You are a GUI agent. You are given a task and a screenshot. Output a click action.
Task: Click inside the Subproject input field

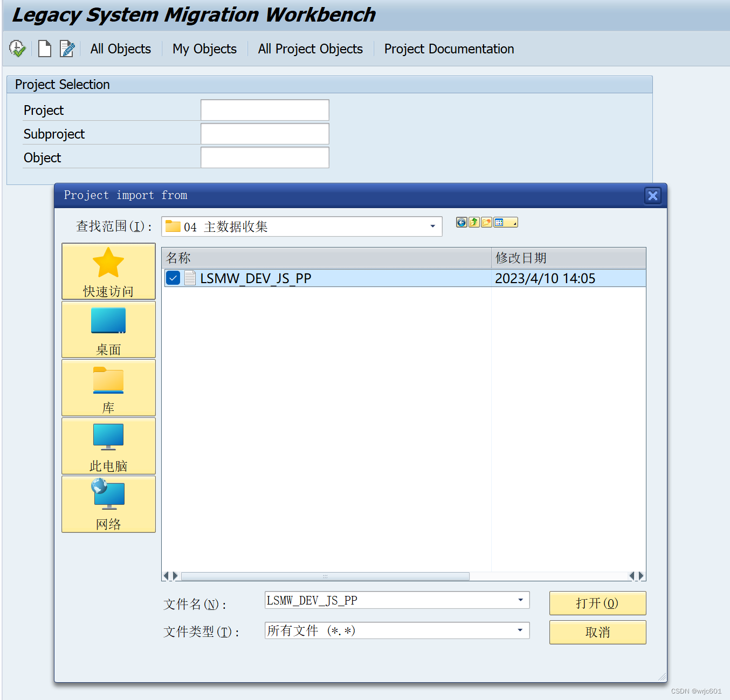264,133
